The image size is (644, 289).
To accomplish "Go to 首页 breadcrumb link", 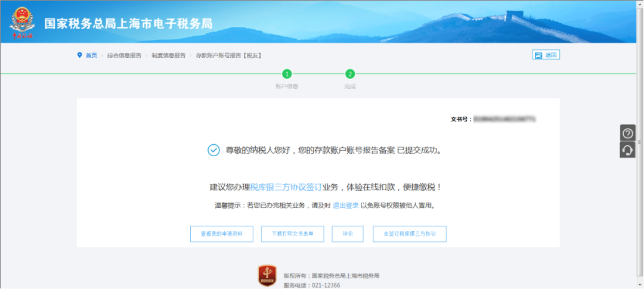I will tap(91, 55).
